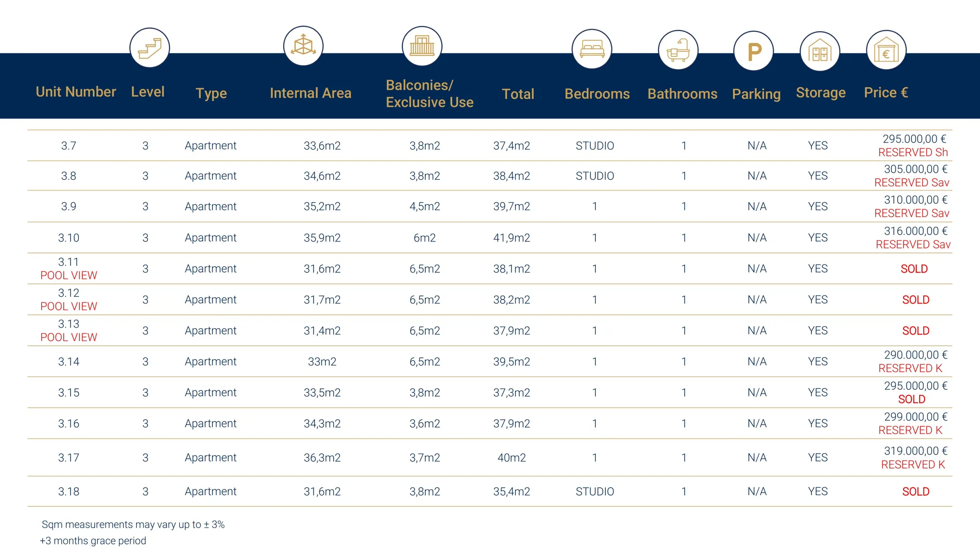The image size is (980, 551).
Task: Click POOL VIEW label under 3.11
Action: tap(69, 275)
